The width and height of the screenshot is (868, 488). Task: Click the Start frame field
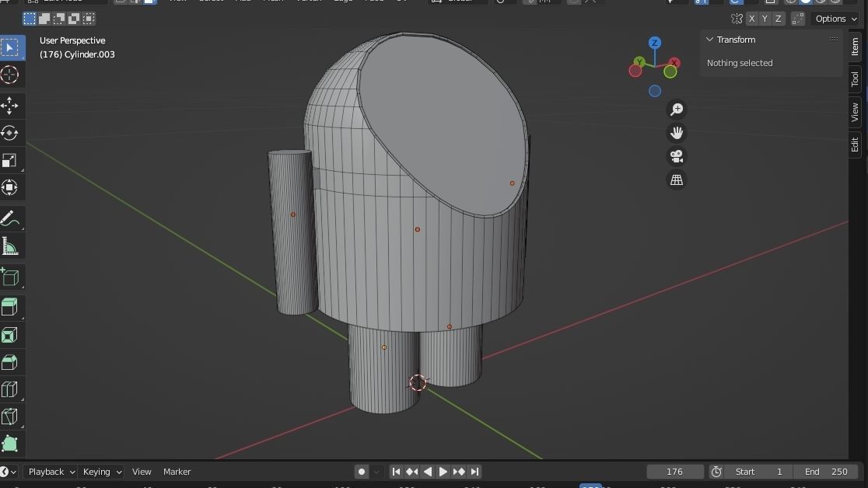(758, 472)
